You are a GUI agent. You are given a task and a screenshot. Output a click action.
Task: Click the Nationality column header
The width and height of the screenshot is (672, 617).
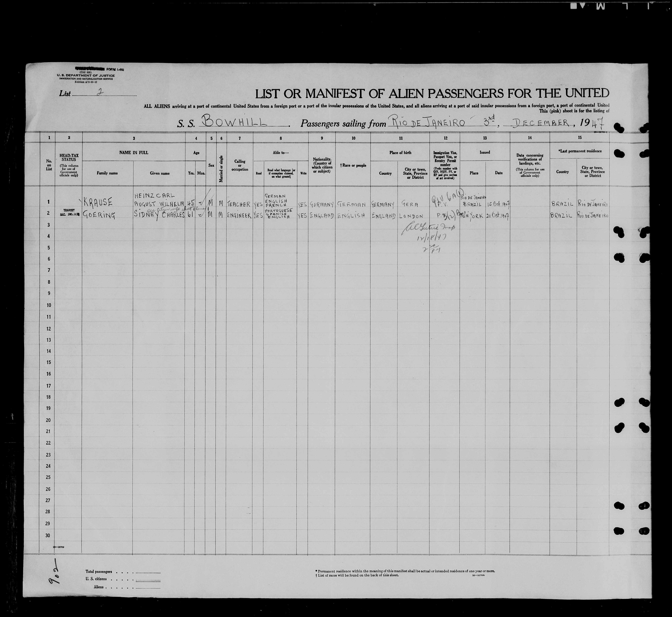322,165
